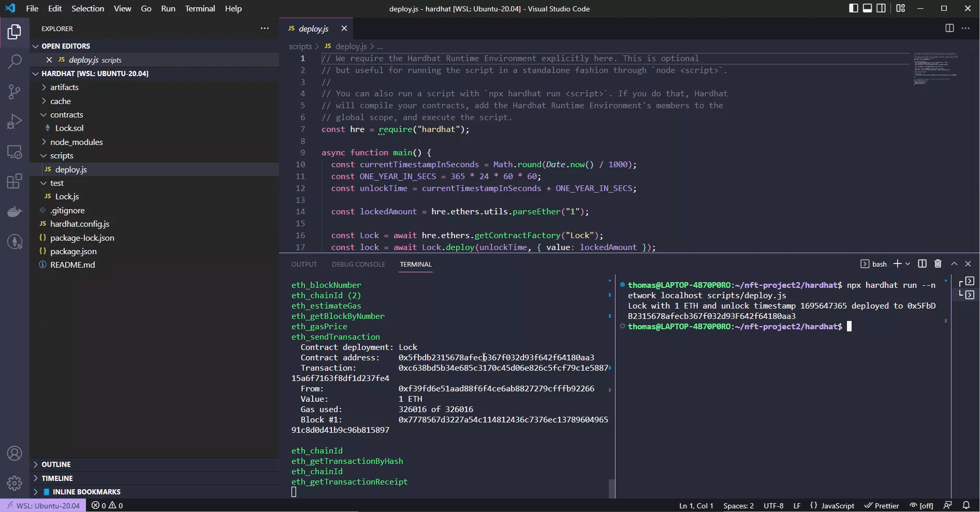Toggle the [off] indicator in status bar
This screenshot has height=512, width=980.
pyautogui.click(x=922, y=505)
